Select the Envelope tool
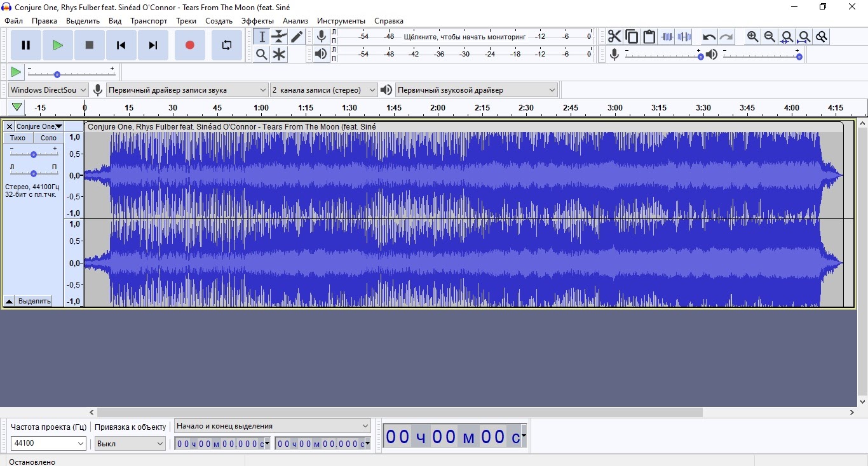The width and height of the screenshot is (868, 466). (279, 37)
